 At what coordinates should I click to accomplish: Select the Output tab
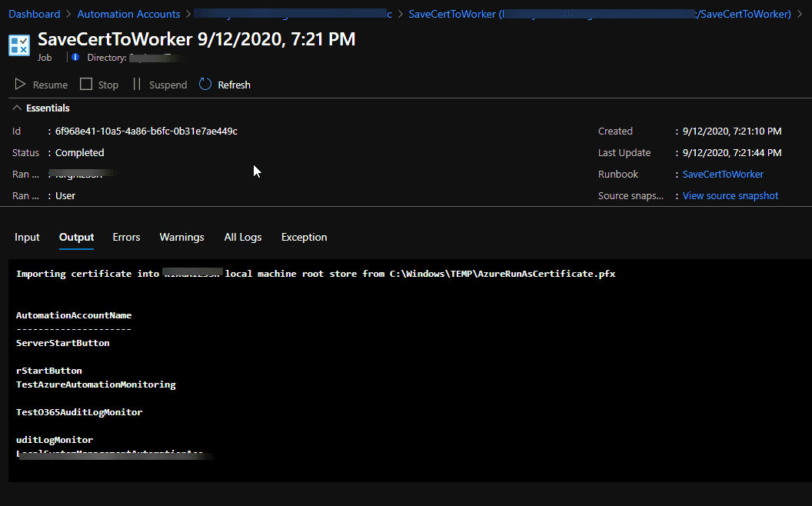(x=77, y=237)
